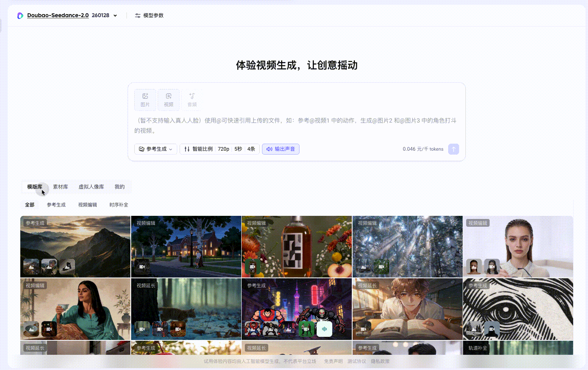This screenshot has width=588, height=370.
Task: Open the mountain sunset template card
Action: click(75, 247)
